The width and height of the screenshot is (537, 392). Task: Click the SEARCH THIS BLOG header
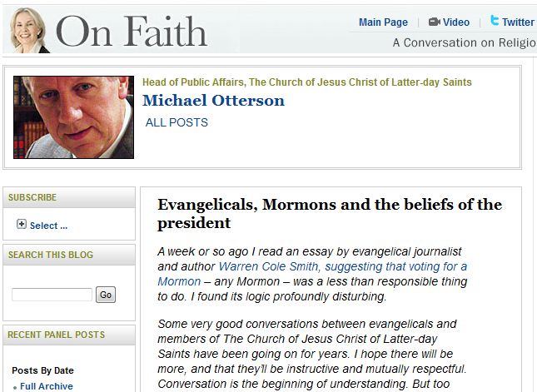tap(50, 255)
